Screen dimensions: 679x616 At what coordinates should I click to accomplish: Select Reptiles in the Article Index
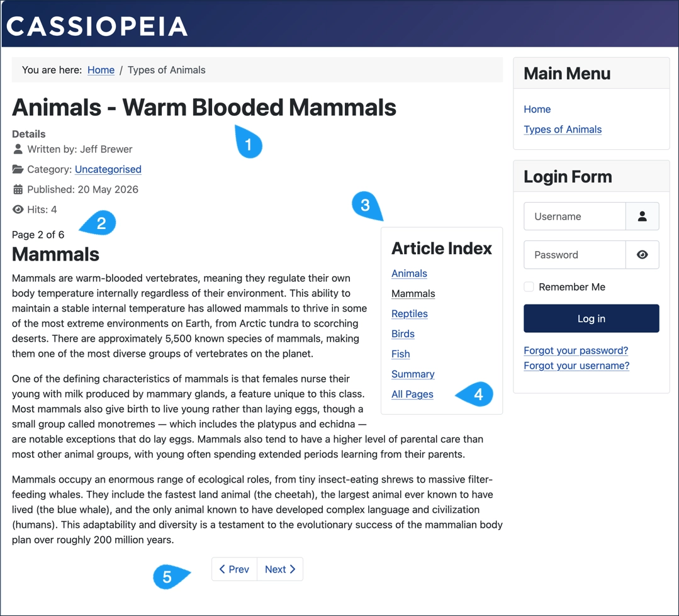[x=409, y=313]
